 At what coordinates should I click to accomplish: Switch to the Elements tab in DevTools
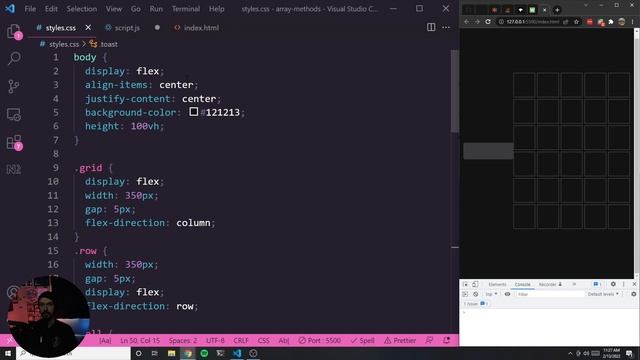coord(497,284)
